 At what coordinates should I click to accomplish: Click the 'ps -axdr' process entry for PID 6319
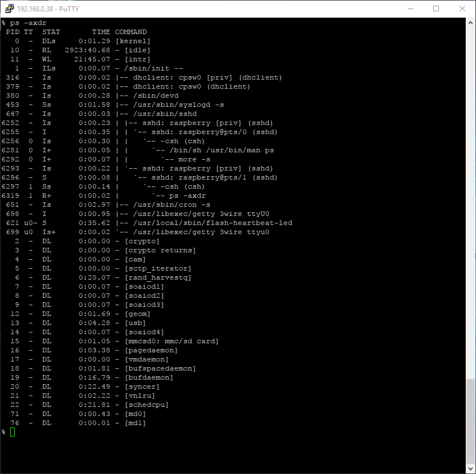(187, 196)
